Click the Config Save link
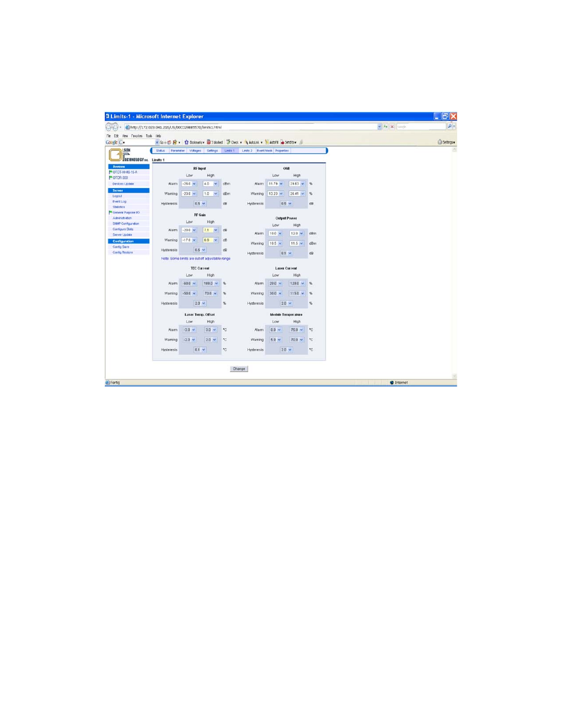562x728 pixels. click(x=121, y=247)
